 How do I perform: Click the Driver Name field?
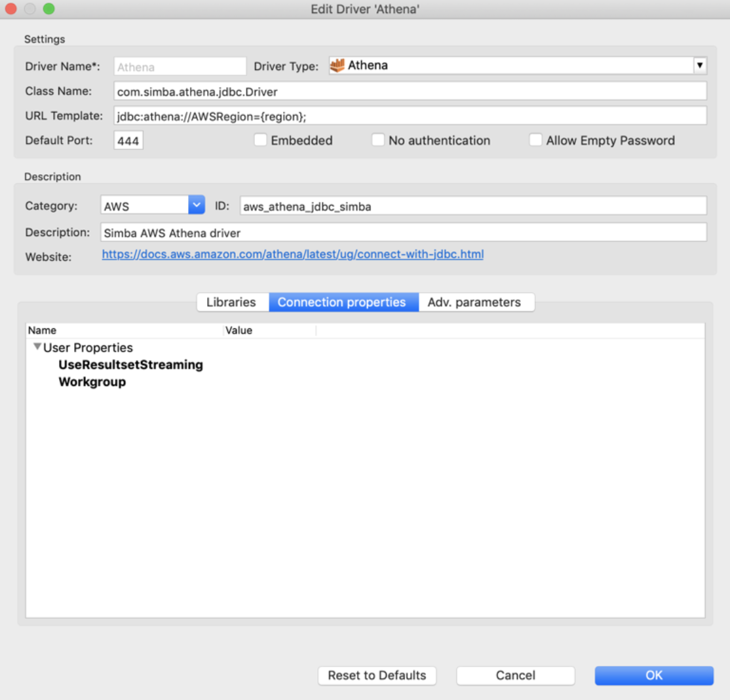point(180,67)
